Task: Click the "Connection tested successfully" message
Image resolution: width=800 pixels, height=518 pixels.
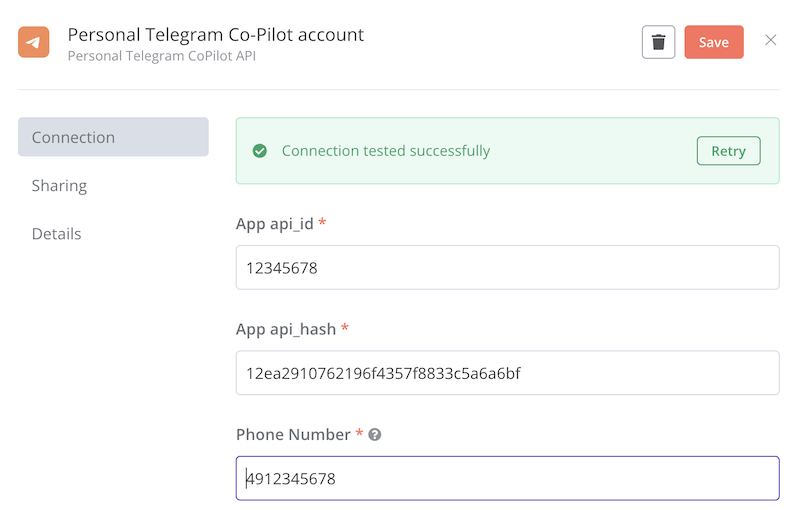Action: coord(385,151)
